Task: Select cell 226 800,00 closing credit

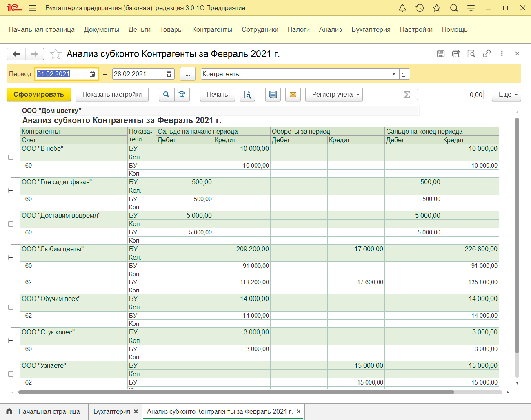Action: tap(470, 249)
